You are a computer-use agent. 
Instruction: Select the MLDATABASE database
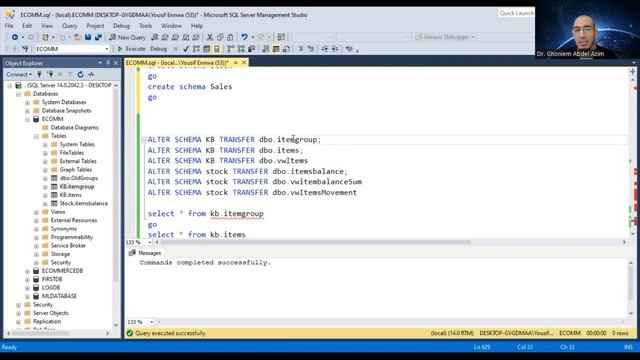59,296
